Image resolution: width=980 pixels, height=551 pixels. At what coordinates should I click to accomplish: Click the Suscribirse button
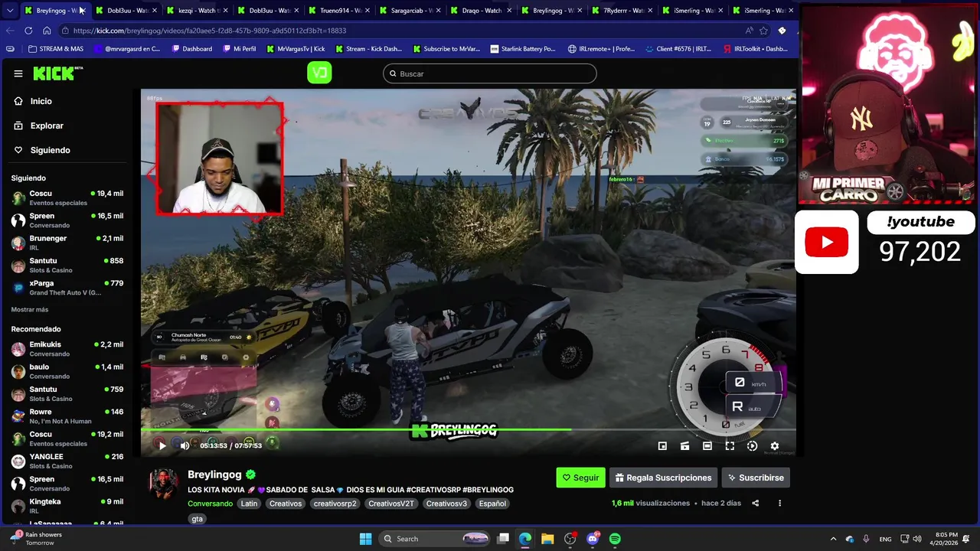tap(756, 478)
